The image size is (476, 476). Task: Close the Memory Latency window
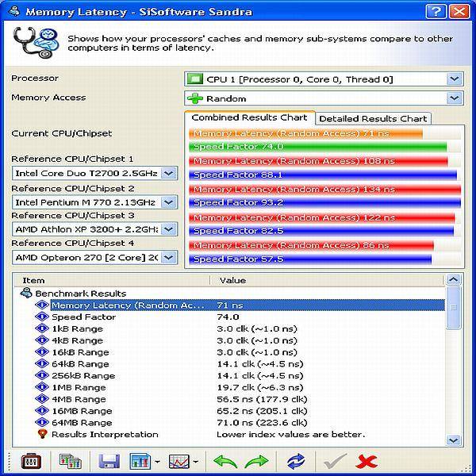[x=459, y=12]
